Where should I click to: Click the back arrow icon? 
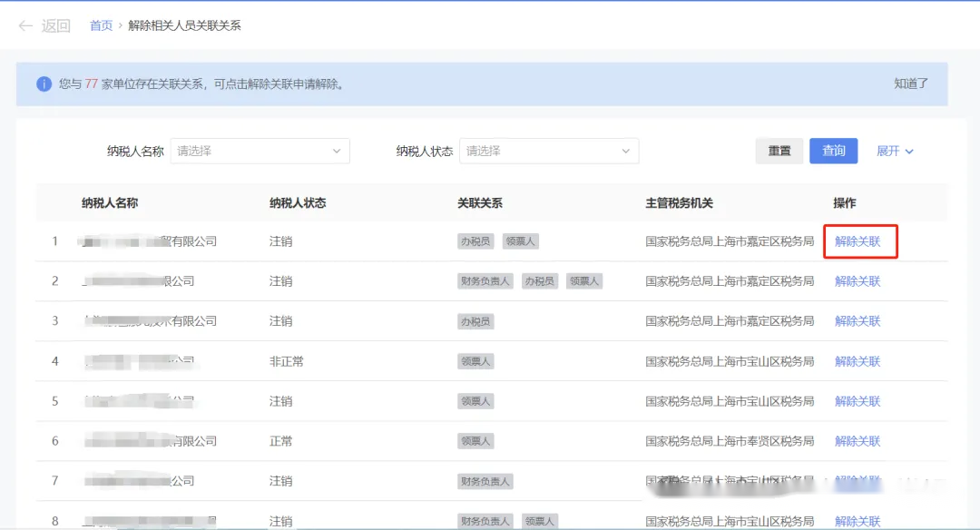click(25, 25)
